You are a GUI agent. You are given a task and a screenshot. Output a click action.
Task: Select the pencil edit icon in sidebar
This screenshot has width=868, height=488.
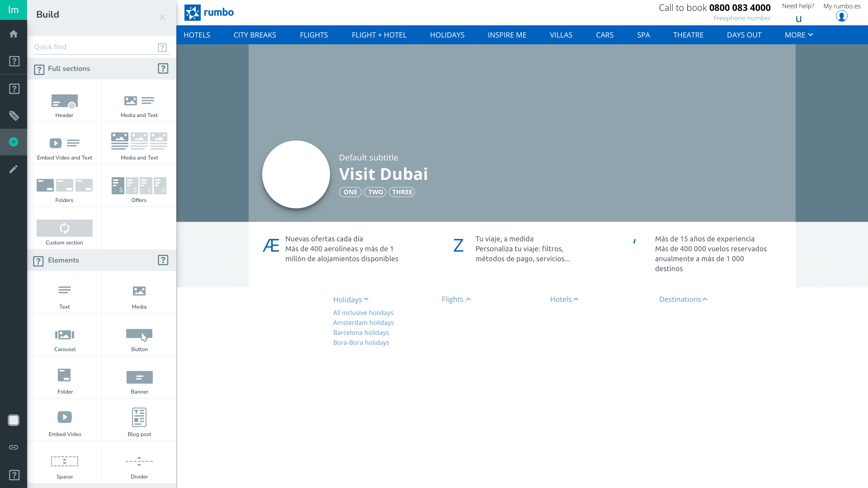click(14, 169)
